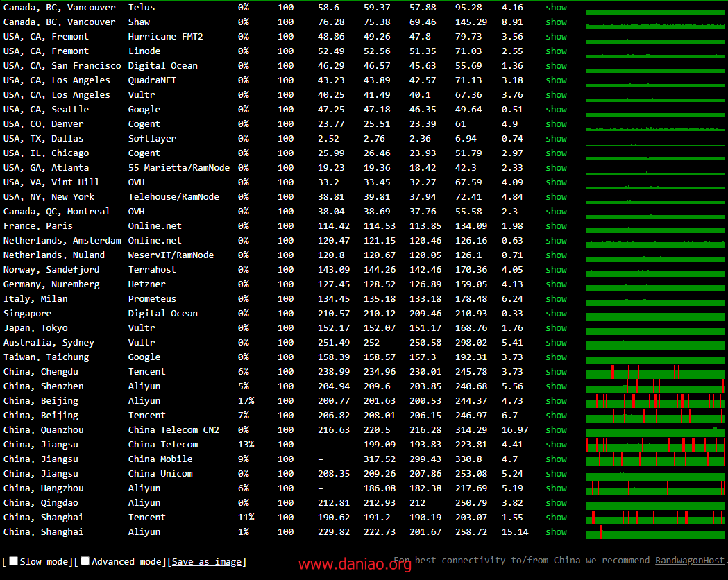Open the BandwagonHost recommendation link
This screenshot has height=580, width=728.
tap(689, 560)
